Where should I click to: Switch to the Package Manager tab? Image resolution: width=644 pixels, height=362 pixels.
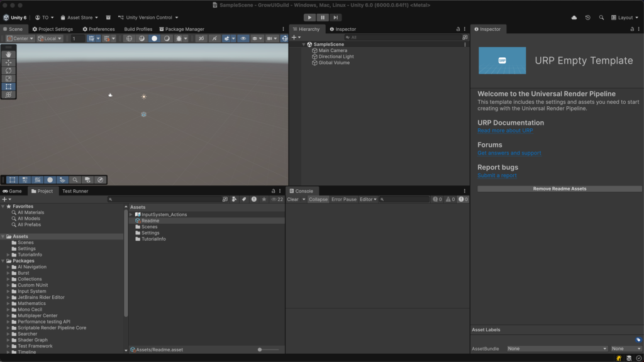click(x=182, y=29)
